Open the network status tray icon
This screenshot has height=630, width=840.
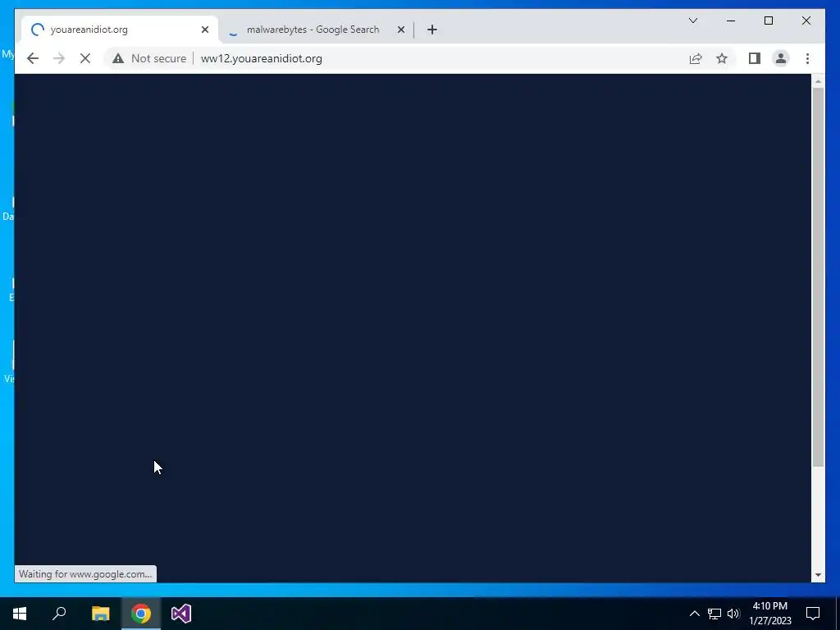pos(714,614)
